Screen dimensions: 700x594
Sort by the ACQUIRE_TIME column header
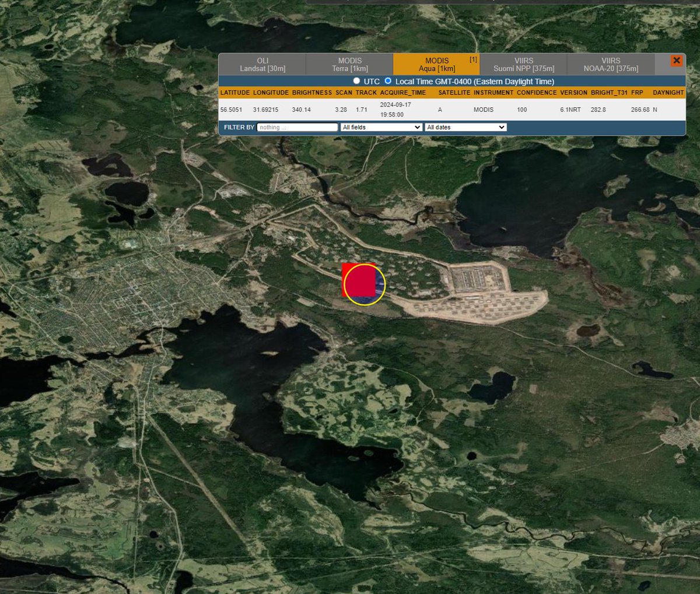404,92
